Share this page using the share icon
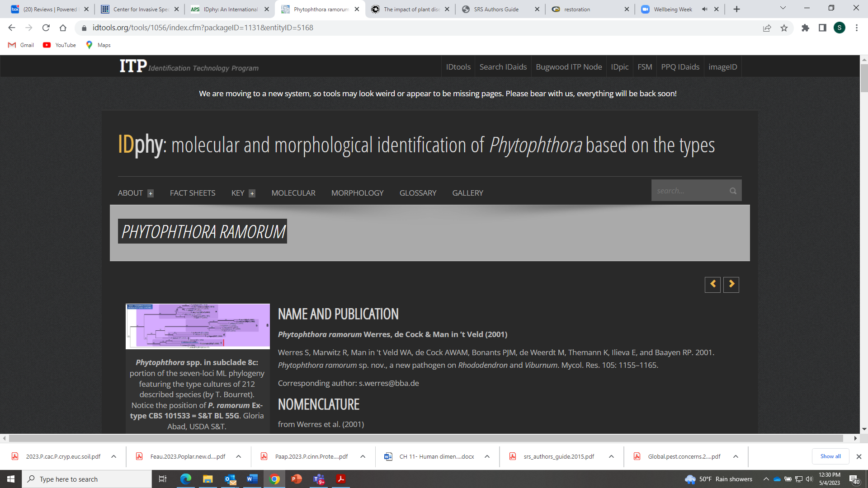The width and height of the screenshot is (868, 488). pos(767,28)
